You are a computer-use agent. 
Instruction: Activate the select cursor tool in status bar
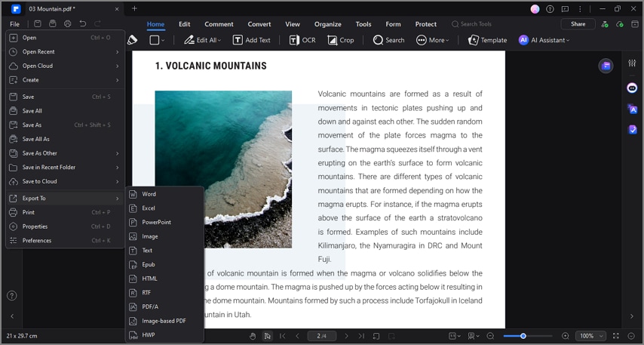point(268,336)
